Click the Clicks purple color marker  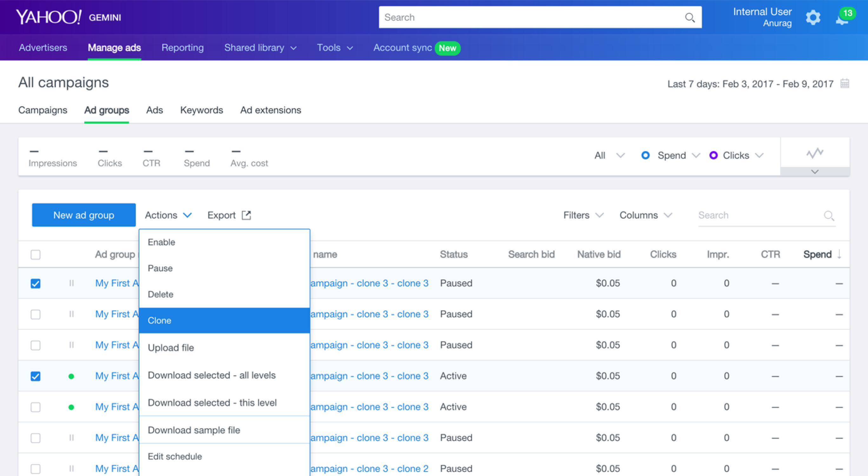pyautogui.click(x=713, y=155)
